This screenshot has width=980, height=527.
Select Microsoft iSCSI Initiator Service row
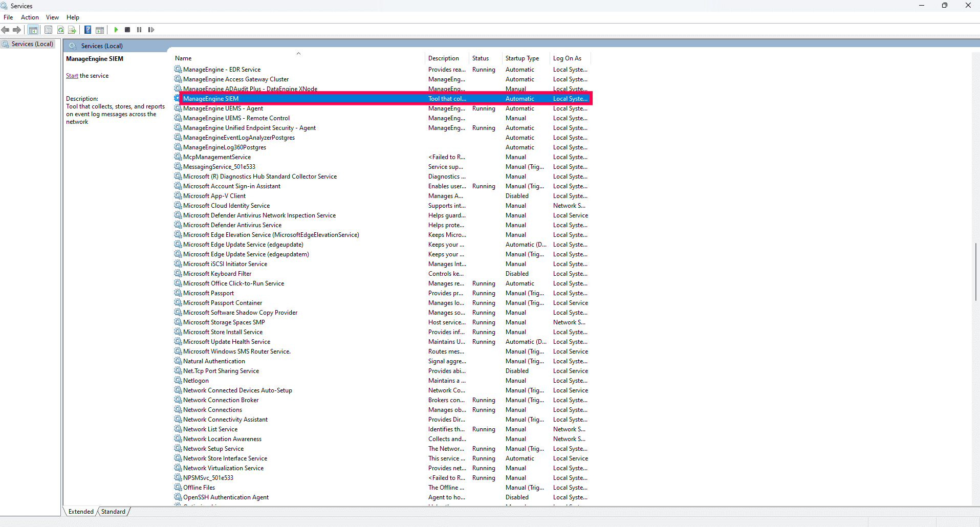[x=382, y=264]
